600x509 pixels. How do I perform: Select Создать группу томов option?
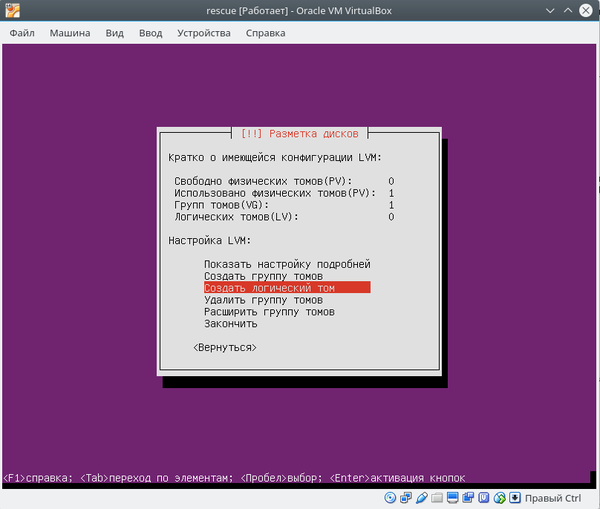(x=263, y=276)
